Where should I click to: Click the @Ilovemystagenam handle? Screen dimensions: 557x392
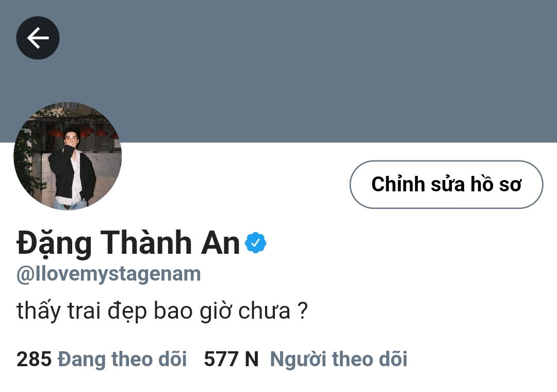tap(109, 274)
